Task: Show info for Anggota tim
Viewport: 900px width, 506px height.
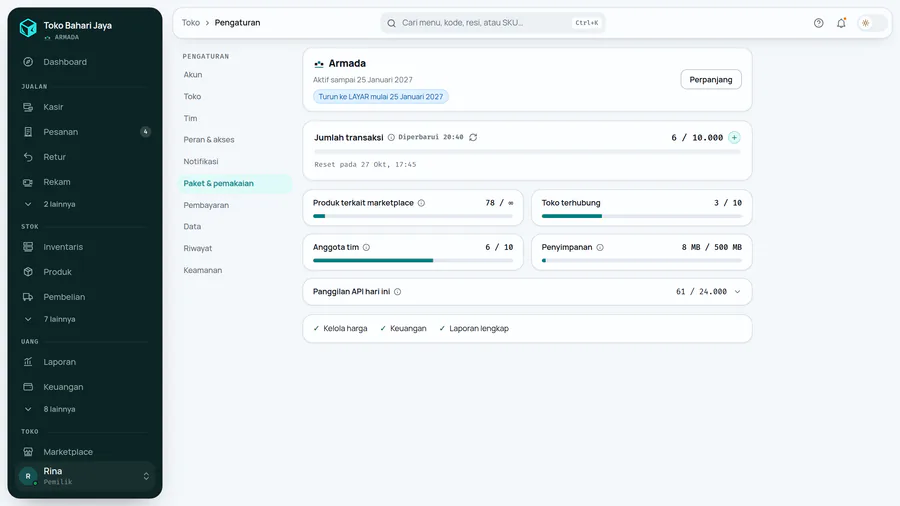Action: click(366, 247)
